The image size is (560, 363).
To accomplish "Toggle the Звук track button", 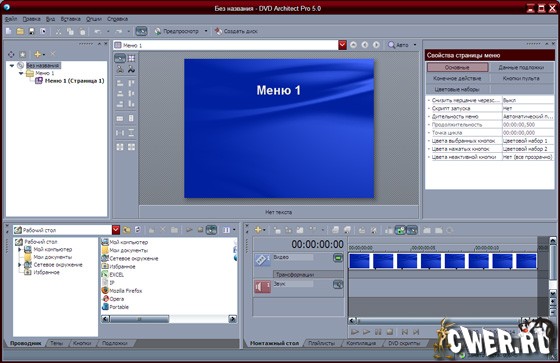I will point(338,284).
